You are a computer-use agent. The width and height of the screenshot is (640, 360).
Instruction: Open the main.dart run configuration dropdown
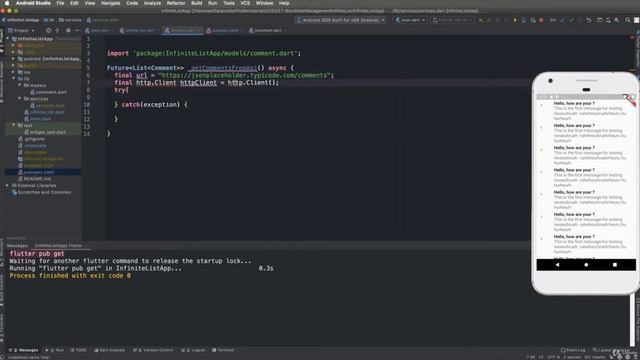click(x=410, y=20)
